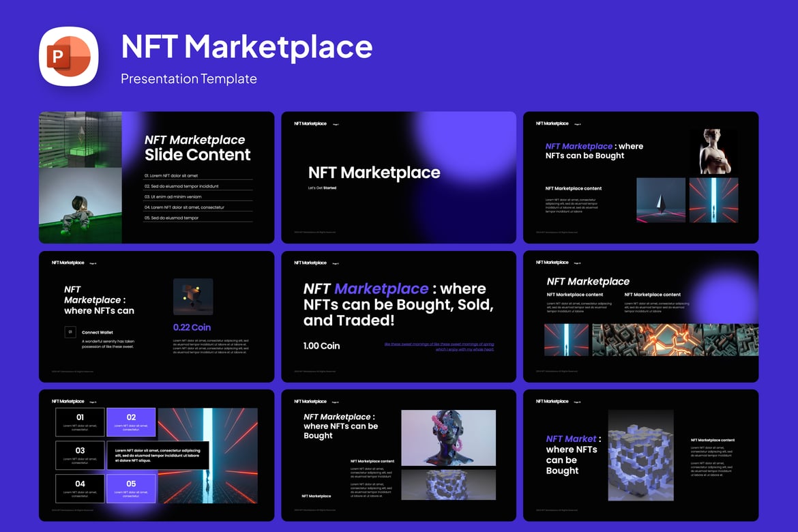Open the slide with the blue cube

click(640, 455)
